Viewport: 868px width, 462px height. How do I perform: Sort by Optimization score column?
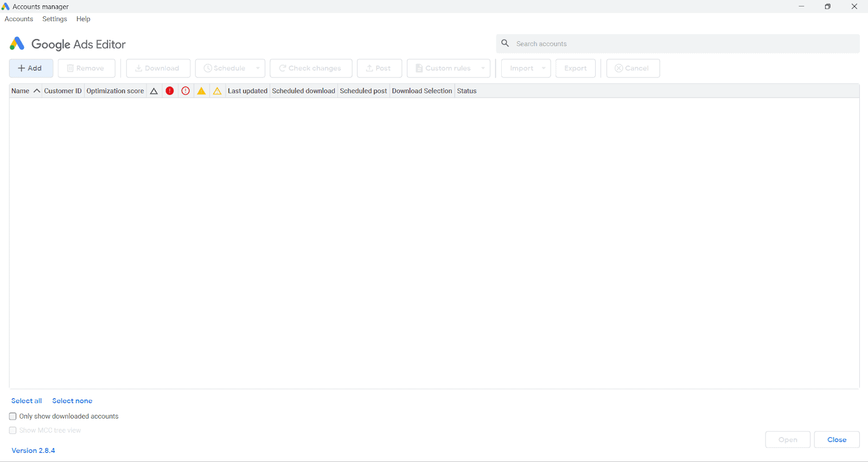(x=115, y=91)
